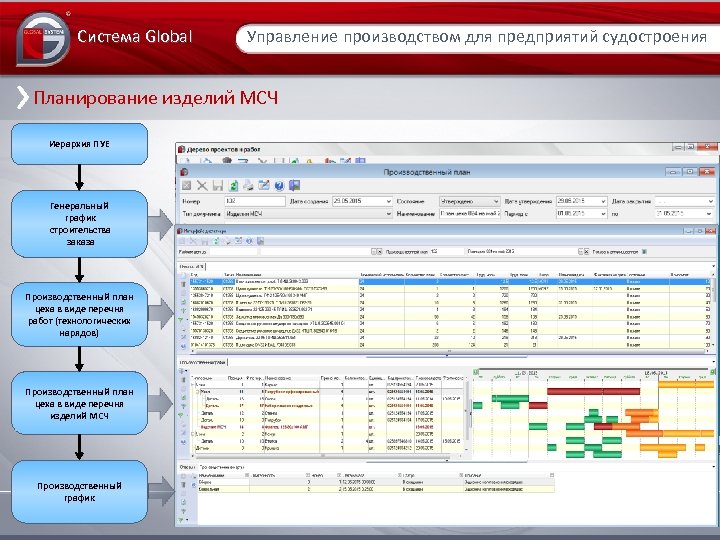Screen dimensions: 720x540
Task: Click the printer icon in Производственный план toolbar
Action: [x=248, y=186]
